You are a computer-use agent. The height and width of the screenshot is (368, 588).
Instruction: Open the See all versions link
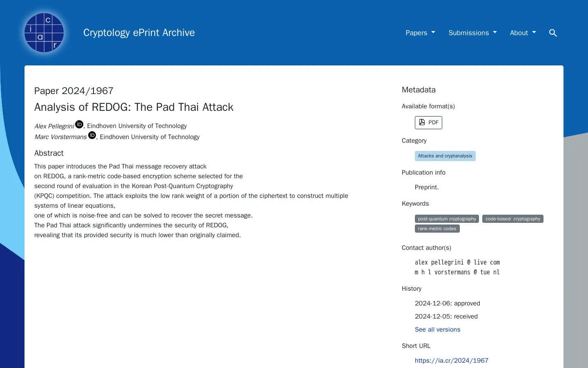click(437, 330)
